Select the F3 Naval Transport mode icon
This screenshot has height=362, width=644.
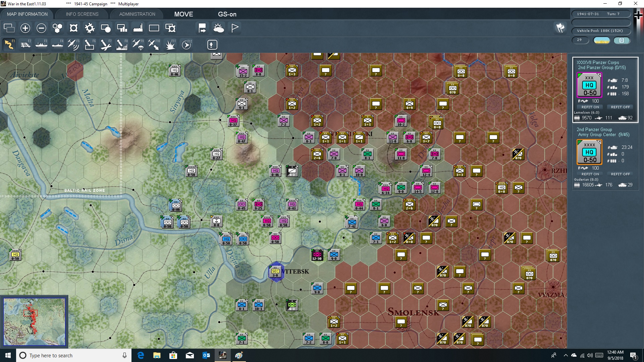pos(41,45)
